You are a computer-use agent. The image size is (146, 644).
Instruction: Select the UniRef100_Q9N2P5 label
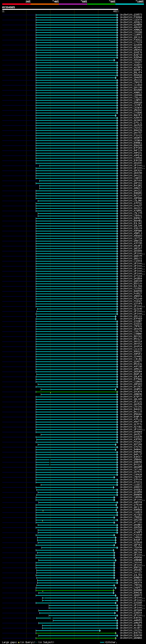[x=131, y=623]
